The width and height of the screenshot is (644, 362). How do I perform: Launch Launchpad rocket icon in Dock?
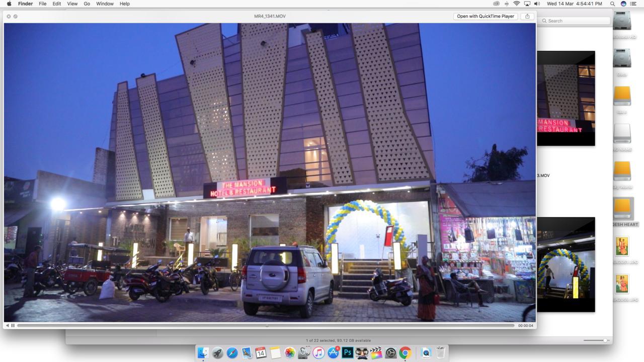[217, 353]
